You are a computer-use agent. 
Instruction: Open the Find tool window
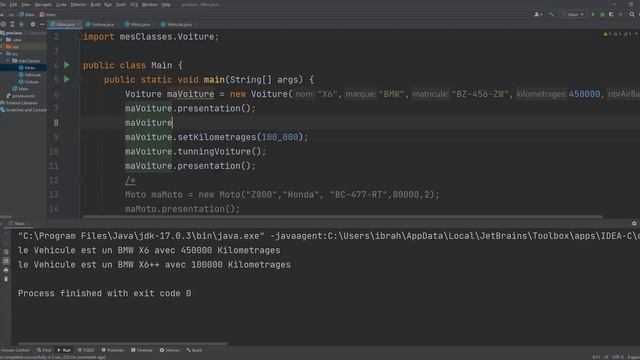pos(44,350)
